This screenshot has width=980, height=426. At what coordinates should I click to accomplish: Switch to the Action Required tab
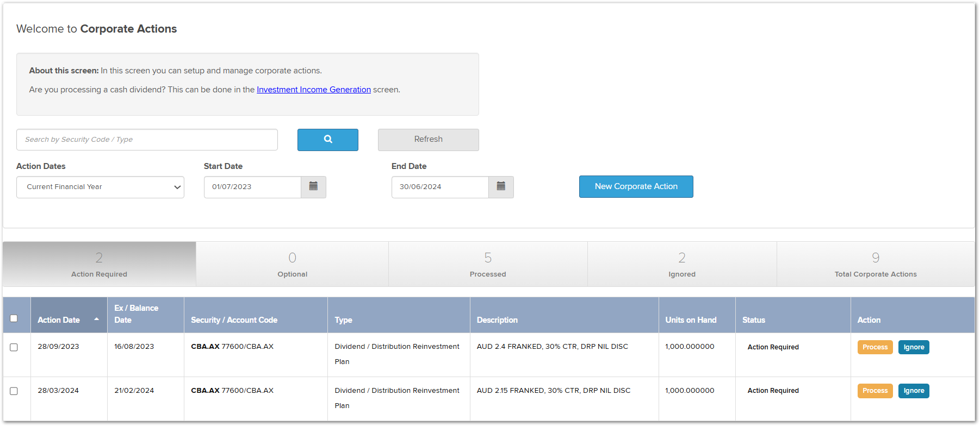(100, 264)
